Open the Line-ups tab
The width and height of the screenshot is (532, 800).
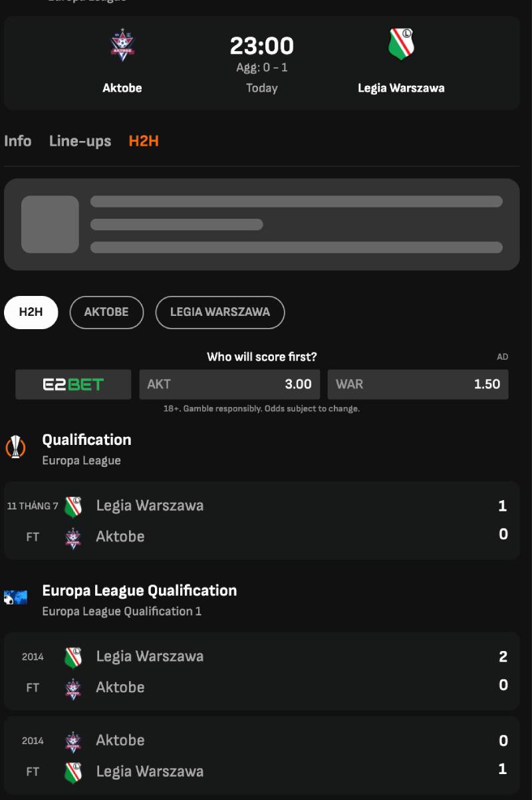click(80, 141)
